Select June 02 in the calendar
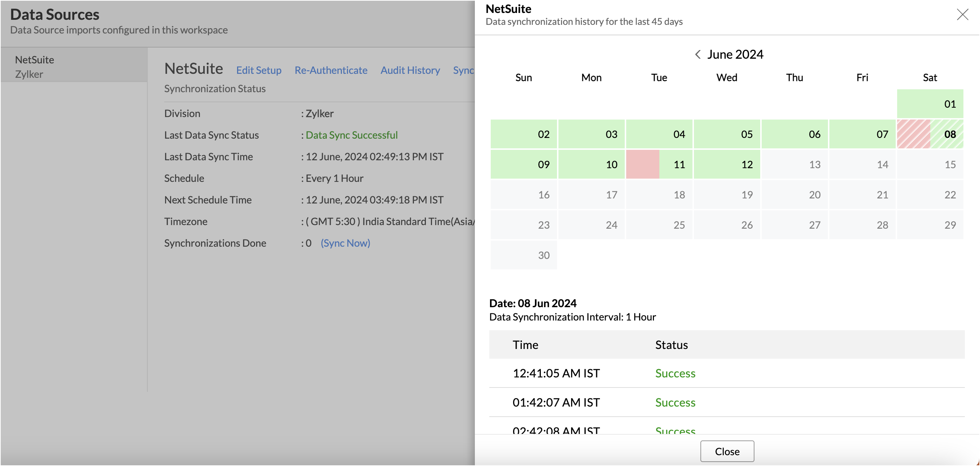 (524, 134)
